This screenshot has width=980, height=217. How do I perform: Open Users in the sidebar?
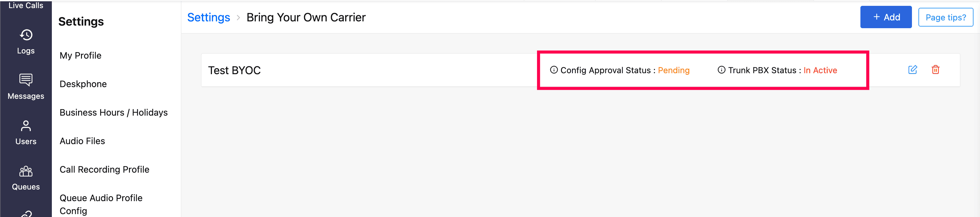(26, 132)
